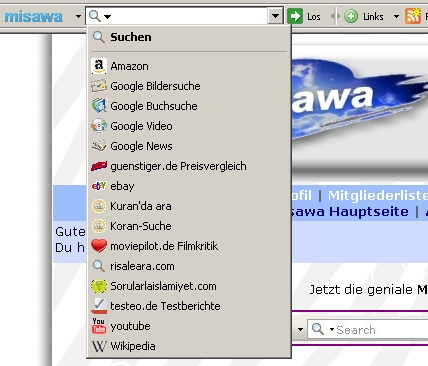Click the Wikipedia W icon
This screenshot has height=366, width=428.
[x=99, y=346]
